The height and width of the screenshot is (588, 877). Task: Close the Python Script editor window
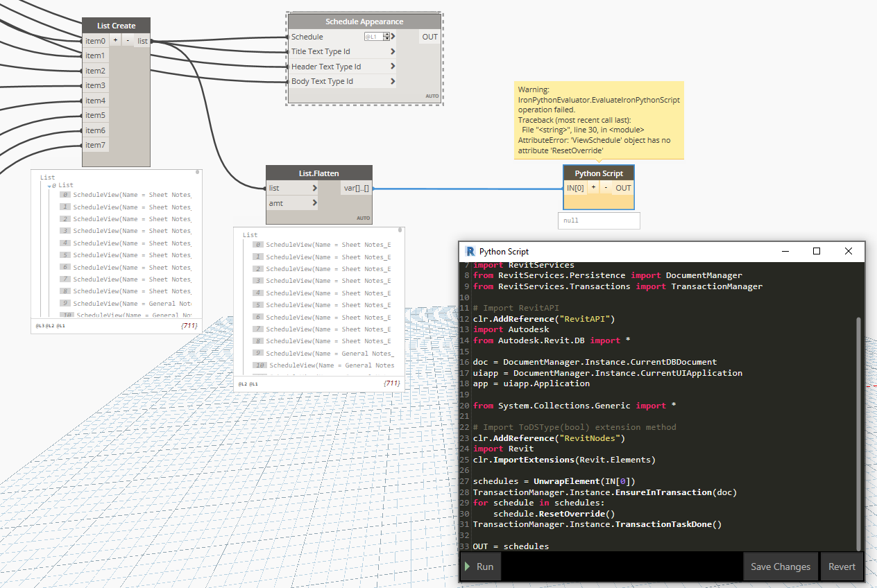(849, 251)
